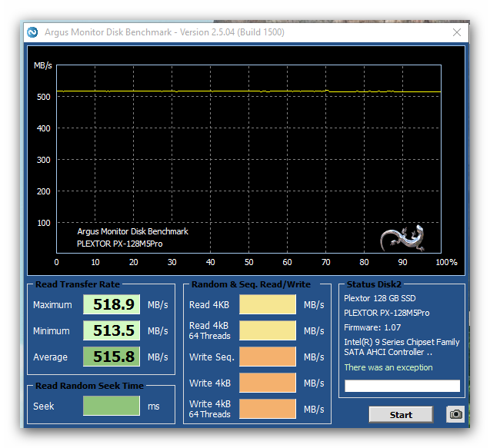Viewport: 490px width, 448px height.
Task: Click the 'SATA AHCI Controller ..' status line
Action: (x=388, y=352)
